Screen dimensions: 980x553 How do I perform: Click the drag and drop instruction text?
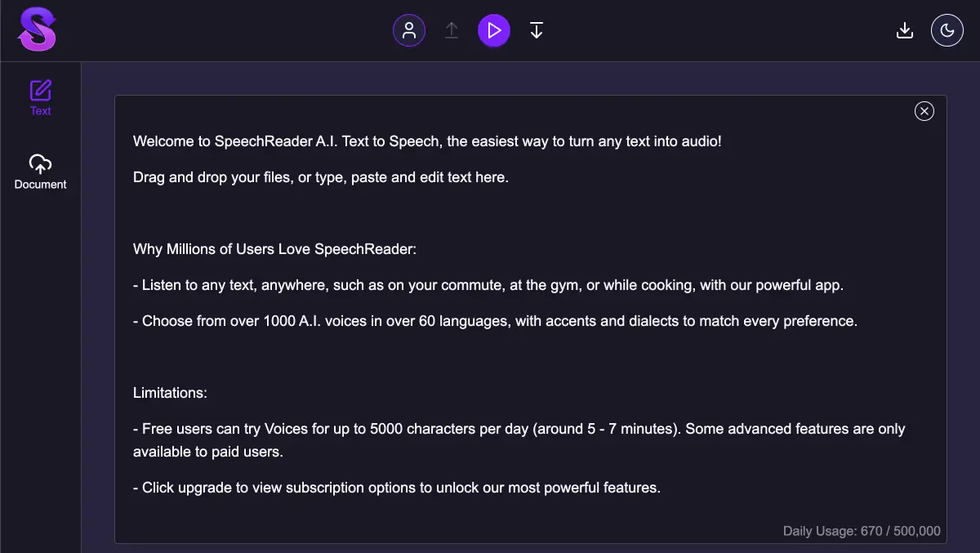tap(320, 176)
